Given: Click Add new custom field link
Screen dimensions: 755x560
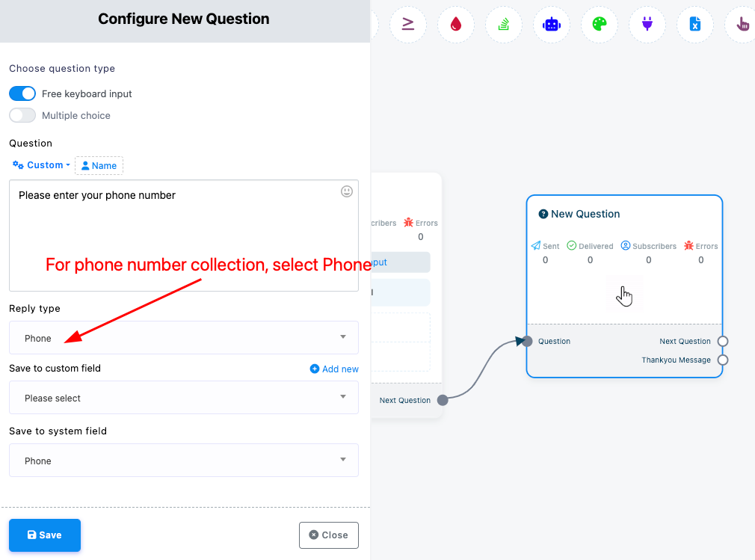Looking at the screenshot, I should [x=334, y=369].
